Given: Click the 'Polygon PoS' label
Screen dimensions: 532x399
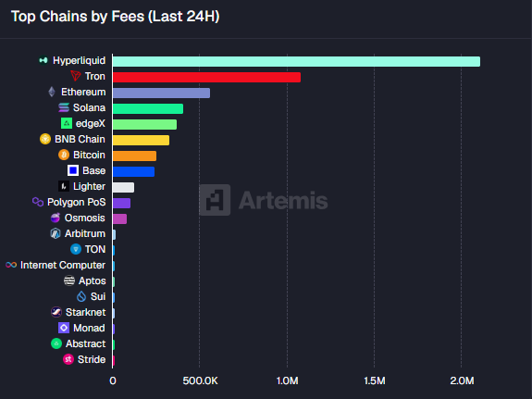Looking at the screenshot, I should 77,203.
